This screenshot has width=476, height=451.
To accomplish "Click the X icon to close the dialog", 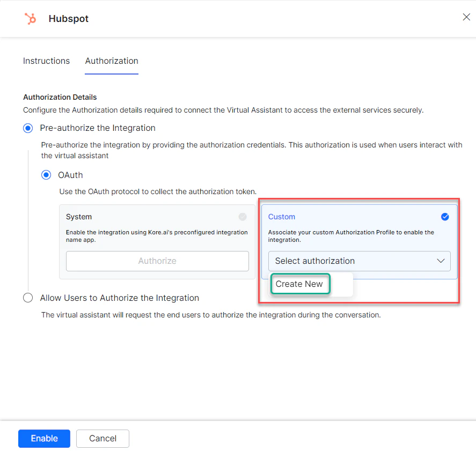I will [466, 17].
